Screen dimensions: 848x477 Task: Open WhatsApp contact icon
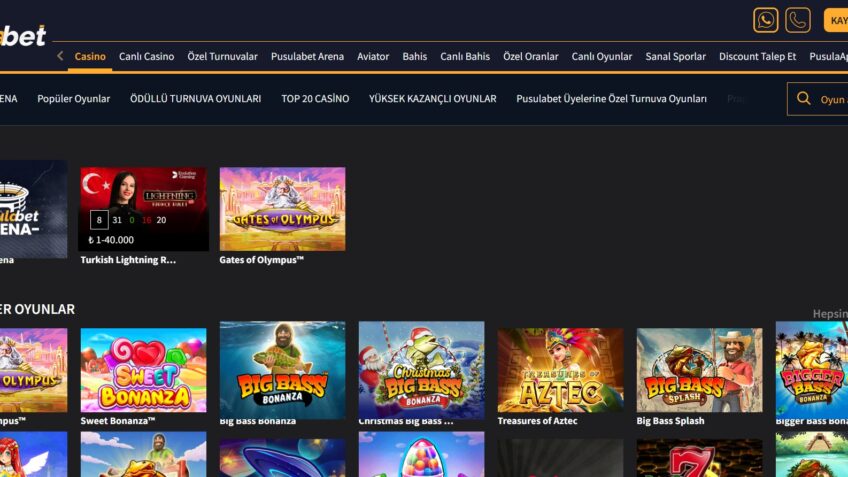click(x=765, y=21)
